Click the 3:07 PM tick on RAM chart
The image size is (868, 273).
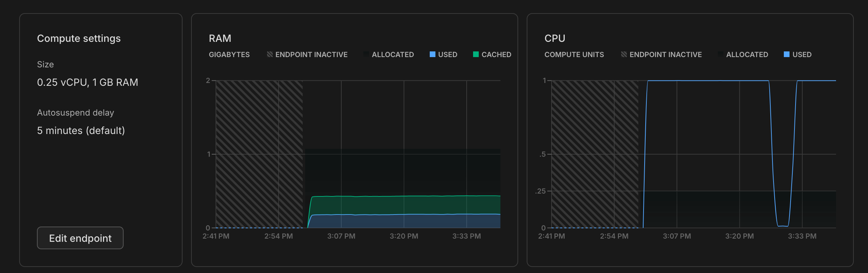(341, 236)
